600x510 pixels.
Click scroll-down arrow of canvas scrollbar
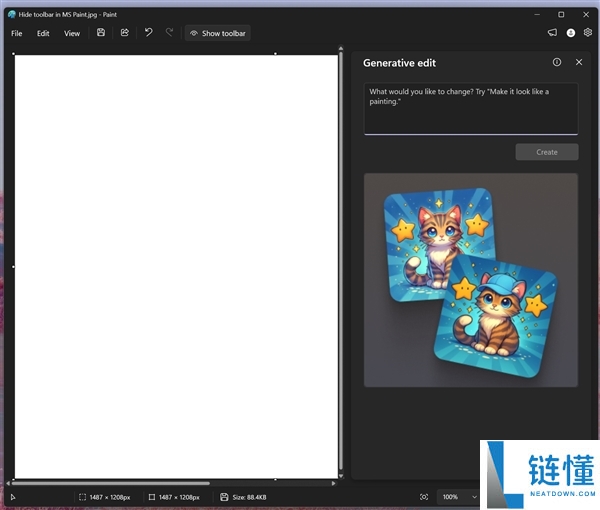pos(341,476)
